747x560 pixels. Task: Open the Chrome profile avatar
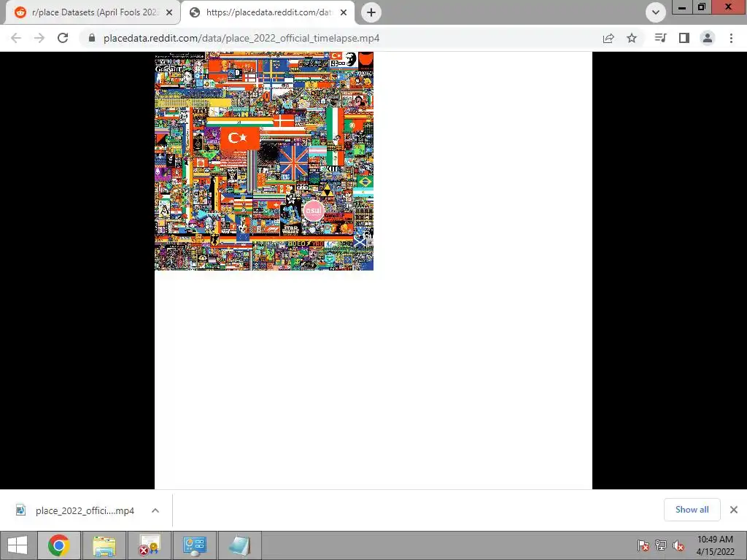pyautogui.click(x=708, y=38)
